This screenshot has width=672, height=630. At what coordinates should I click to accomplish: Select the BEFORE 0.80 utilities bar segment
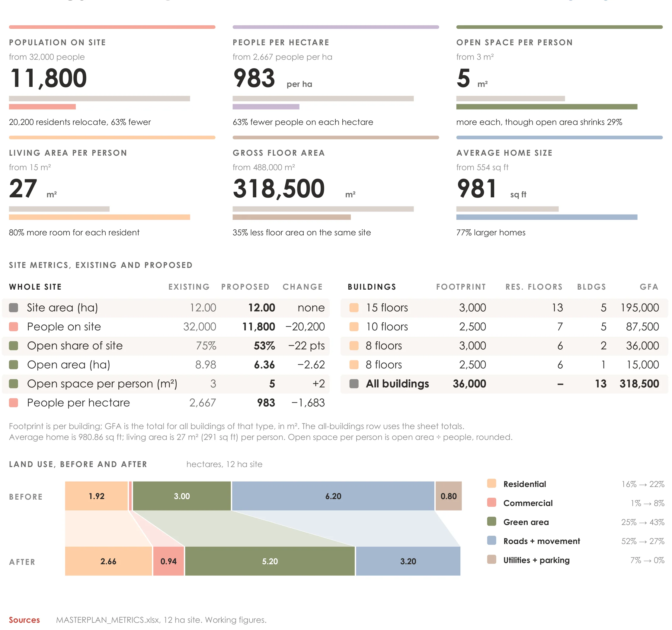tap(449, 496)
